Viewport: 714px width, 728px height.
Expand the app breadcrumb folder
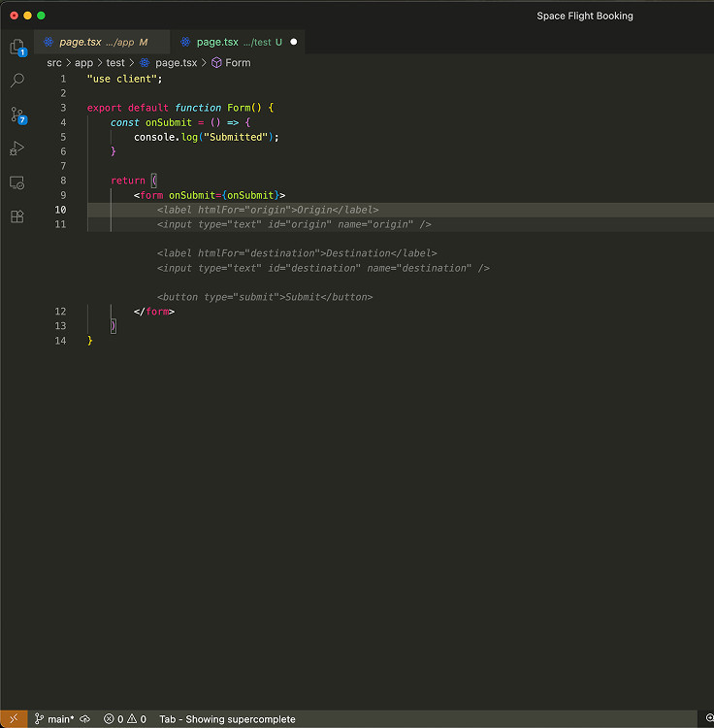click(84, 62)
